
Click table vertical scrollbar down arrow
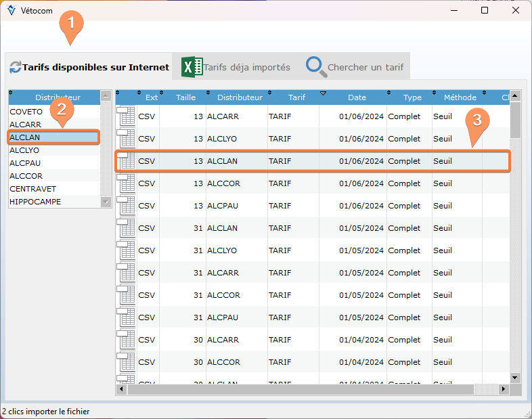tap(515, 378)
